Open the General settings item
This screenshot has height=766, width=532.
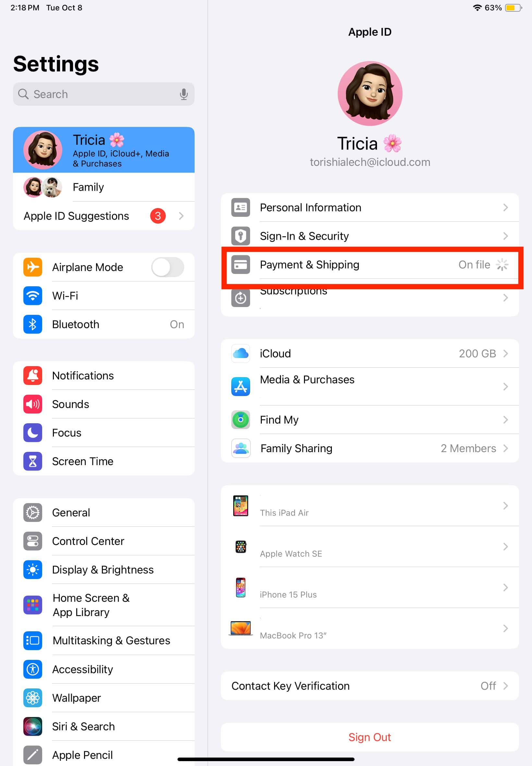pos(104,513)
